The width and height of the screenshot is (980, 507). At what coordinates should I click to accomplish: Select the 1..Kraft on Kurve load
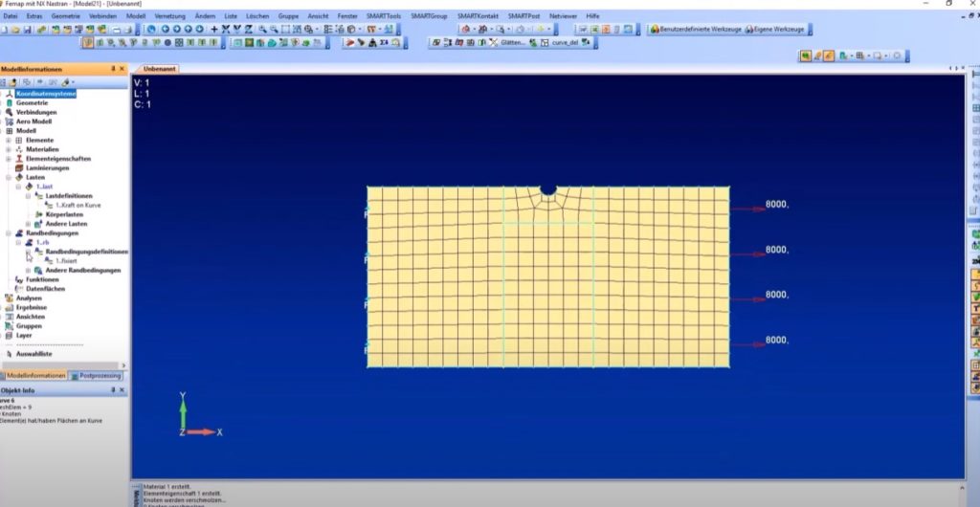click(x=78, y=206)
